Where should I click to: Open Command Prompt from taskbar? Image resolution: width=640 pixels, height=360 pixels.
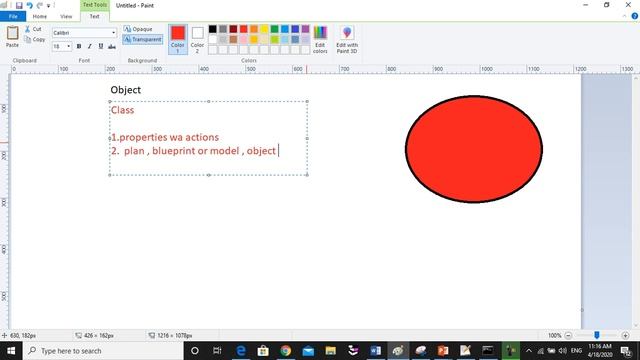(x=488, y=351)
